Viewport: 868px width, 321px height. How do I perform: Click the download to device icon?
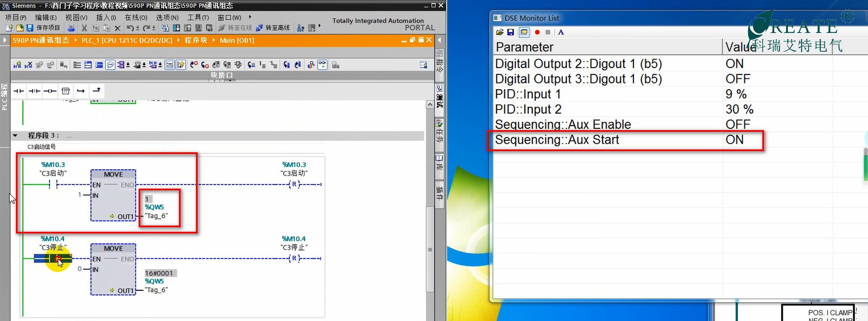pyautogui.click(x=177, y=28)
